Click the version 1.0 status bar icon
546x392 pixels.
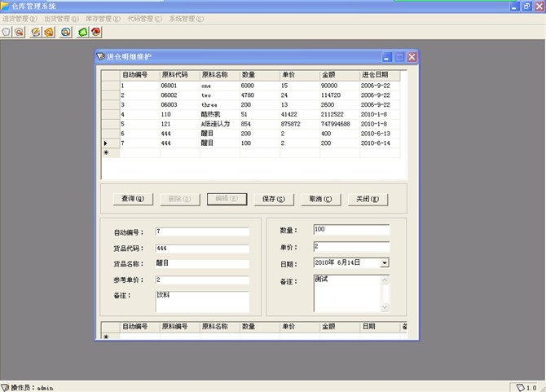point(520,387)
